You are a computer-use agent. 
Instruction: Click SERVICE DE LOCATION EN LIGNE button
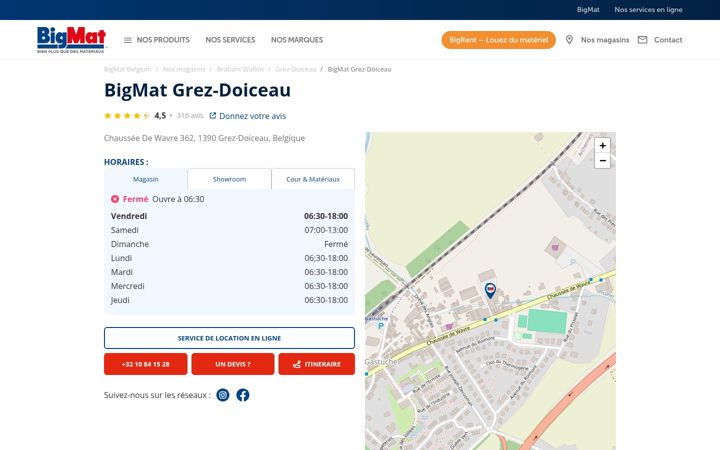[x=229, y=338]
